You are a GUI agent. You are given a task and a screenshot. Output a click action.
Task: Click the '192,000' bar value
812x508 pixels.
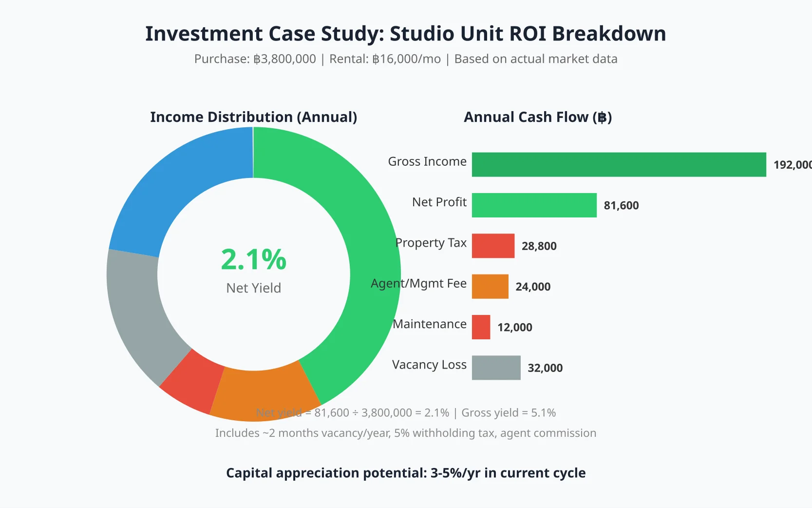click(793, 165)
